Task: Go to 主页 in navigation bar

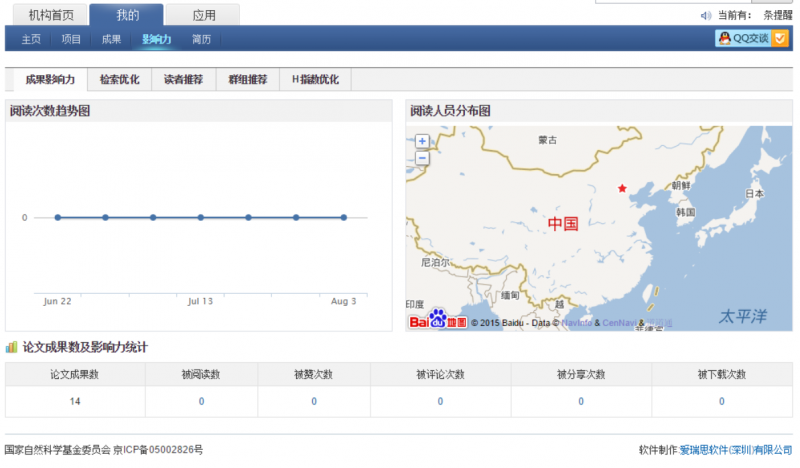Action: pos(31,39)
